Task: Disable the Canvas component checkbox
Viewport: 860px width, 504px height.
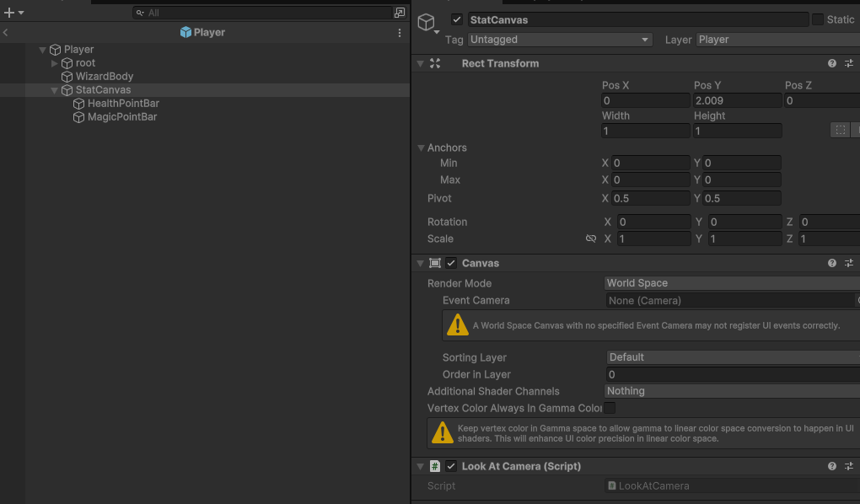Action: 451,263
